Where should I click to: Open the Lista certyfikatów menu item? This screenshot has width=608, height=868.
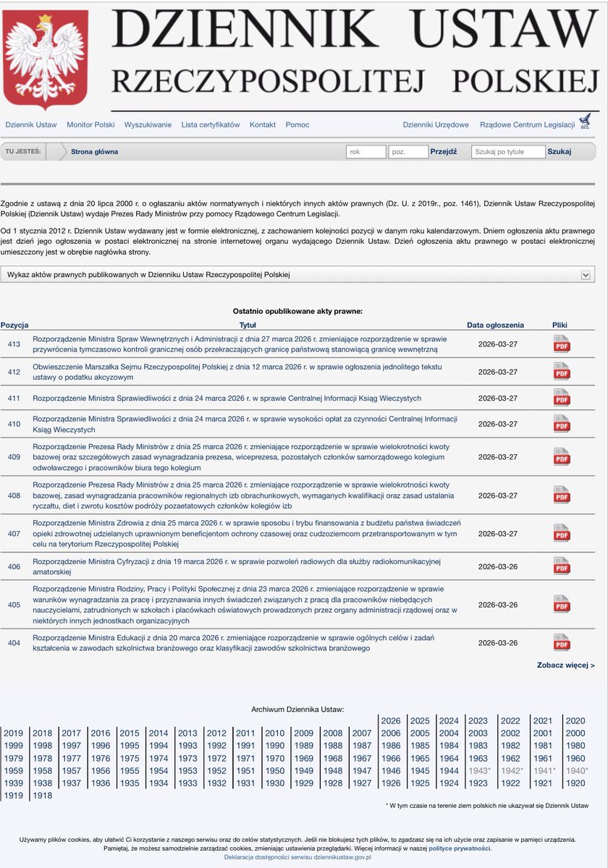pos(211,124)
